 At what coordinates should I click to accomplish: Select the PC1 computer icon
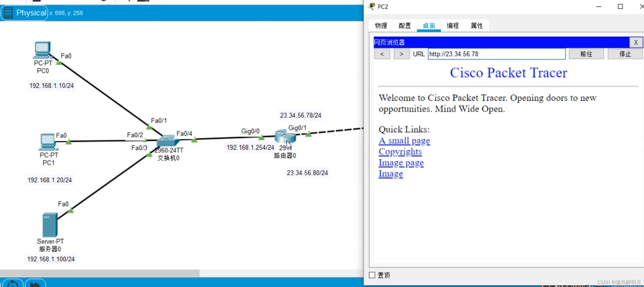pos(48,141)
